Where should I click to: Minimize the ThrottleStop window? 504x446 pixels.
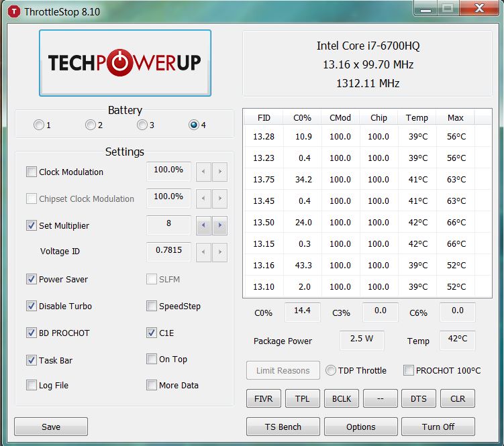pyautogui.click(x=425, y=8)
